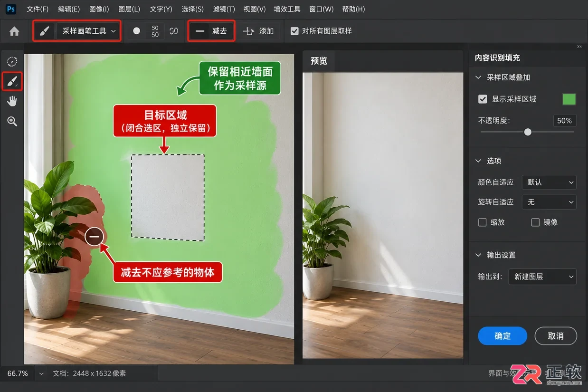Select the Hand tool
Image resolution: width=588 pixels, height=392 pixels.
tap(12, 101)
